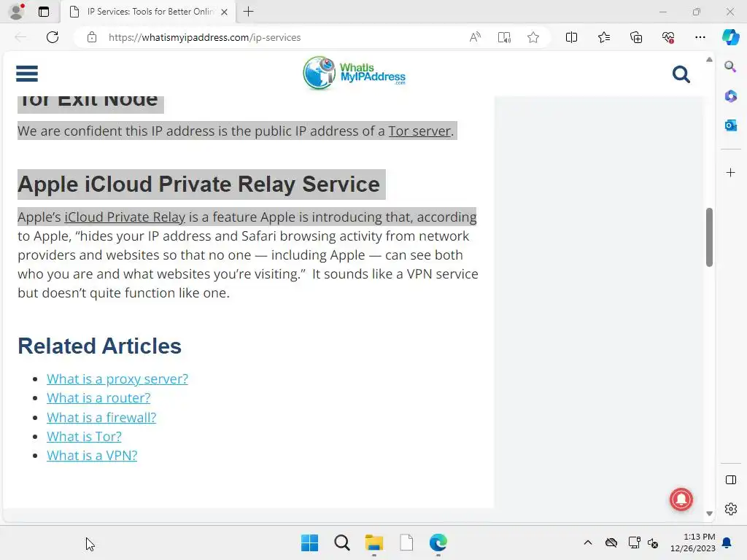Open What is a firewall? article
Image resolution: width=747 pixels, height=560 pixels.
coord(101,418)
